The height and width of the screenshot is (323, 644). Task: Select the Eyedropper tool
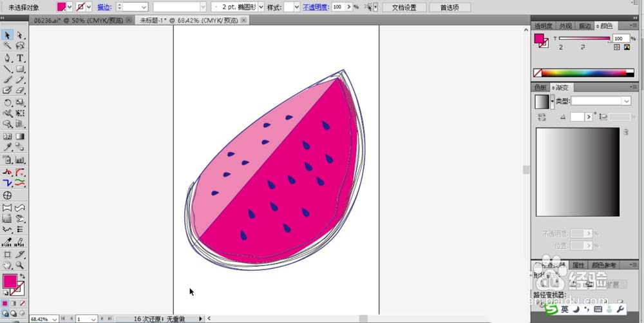[x=7, y=147]
